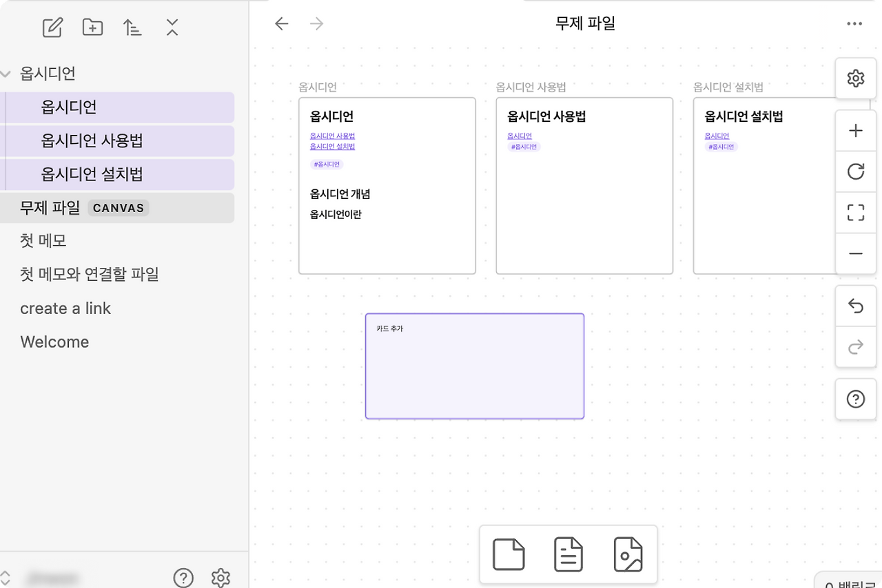Select the purple 카드 추가 card
This screenshot has width=882, height=588.
[475, 366]
